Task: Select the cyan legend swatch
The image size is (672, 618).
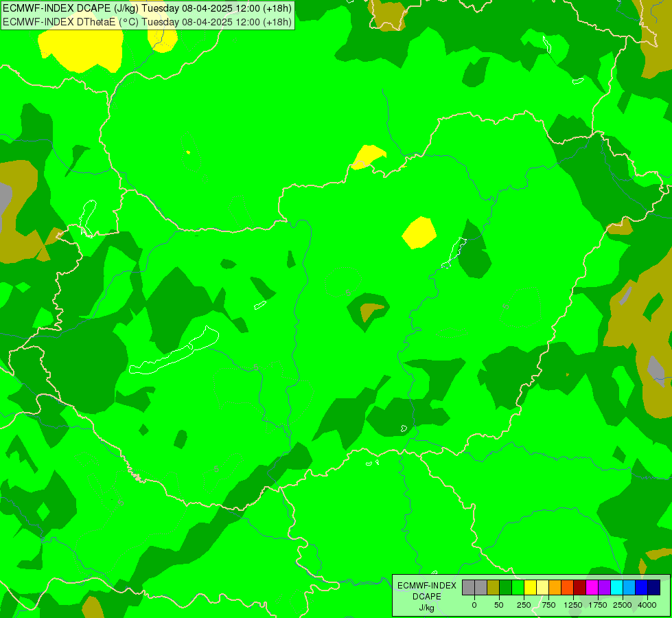Action: click(617, 588)
